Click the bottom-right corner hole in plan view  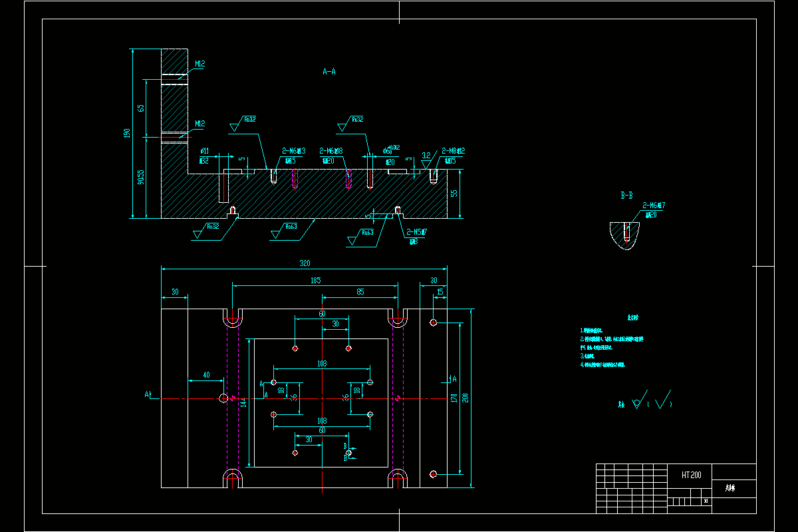tap(433, 473)
